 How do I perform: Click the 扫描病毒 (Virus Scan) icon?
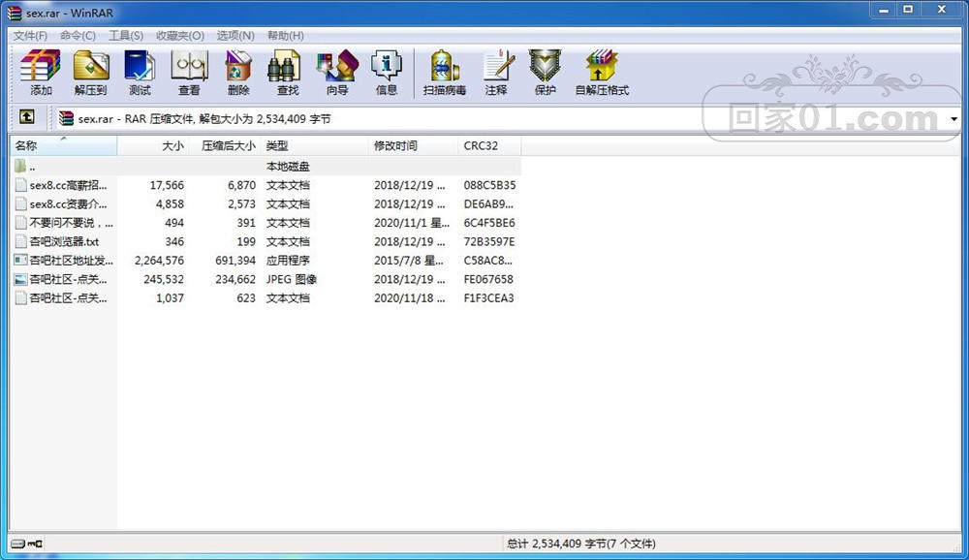[x=445, y=66]
